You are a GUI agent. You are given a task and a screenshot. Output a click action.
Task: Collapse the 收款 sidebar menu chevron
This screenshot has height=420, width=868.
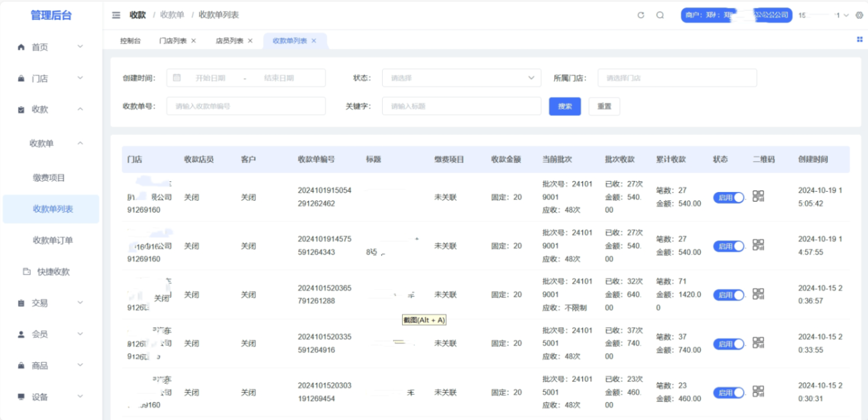[80, 109]
